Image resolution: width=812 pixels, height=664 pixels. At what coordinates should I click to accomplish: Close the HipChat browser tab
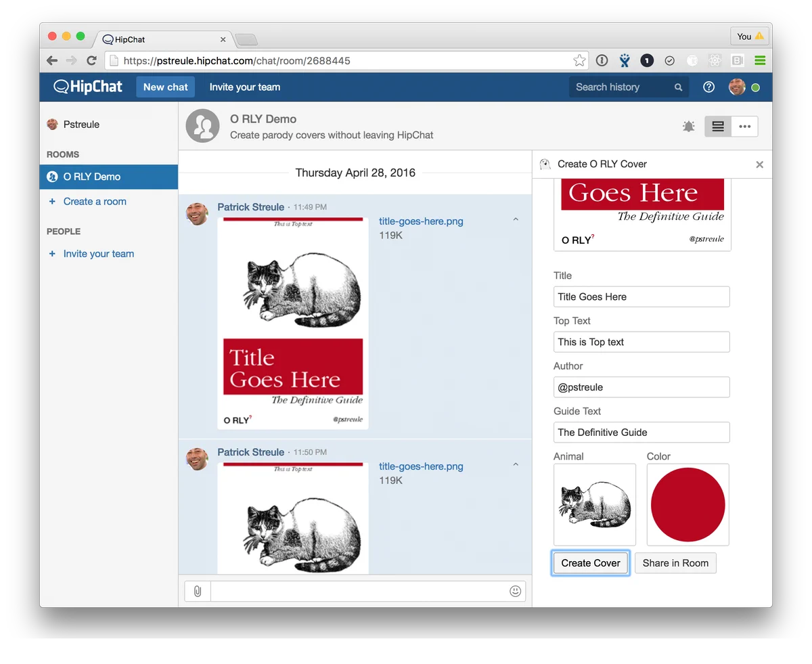(x=223, y=39)
